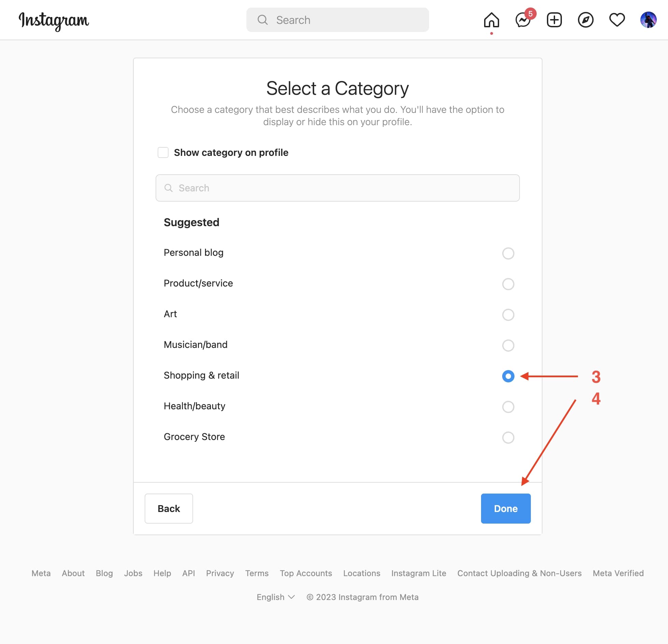
Task: Open the profile avatar picture
Action: click(648, 20)
